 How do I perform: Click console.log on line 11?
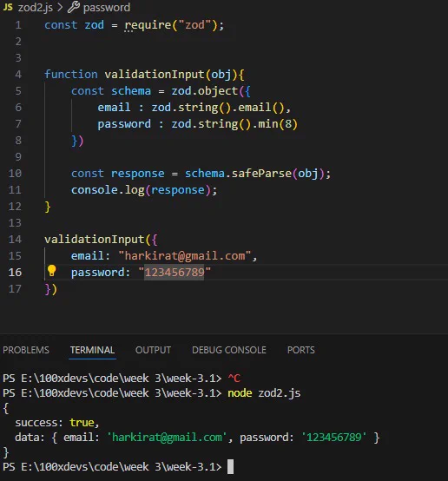point(108,190)
